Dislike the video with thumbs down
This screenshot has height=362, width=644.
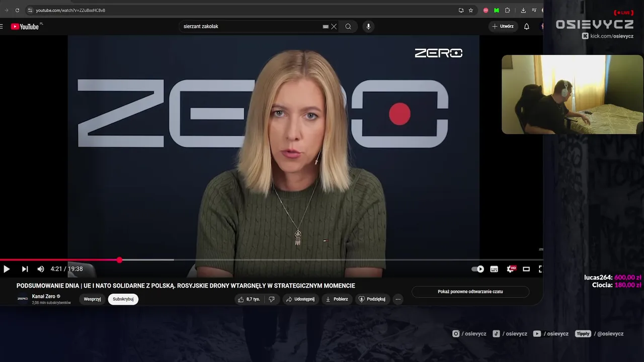click(272, 299)
